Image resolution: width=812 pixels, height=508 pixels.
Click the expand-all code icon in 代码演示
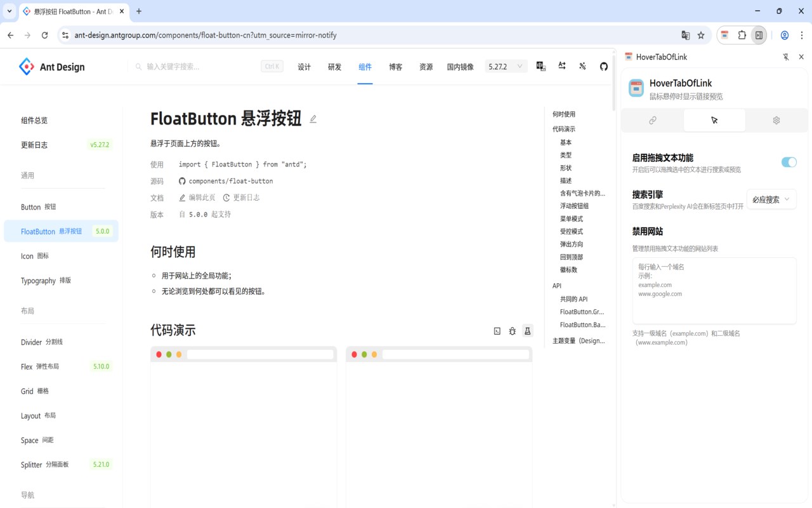point(497,331)
